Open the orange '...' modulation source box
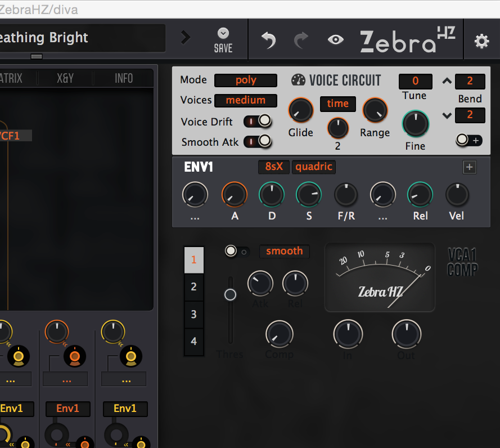This screenshot has height=448, width=500. [65, 379]
